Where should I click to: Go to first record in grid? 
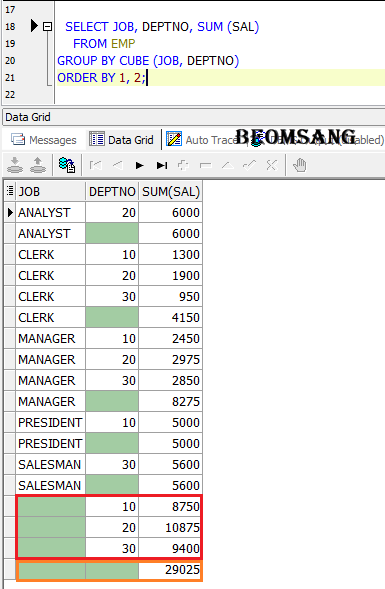click(95, 165)
